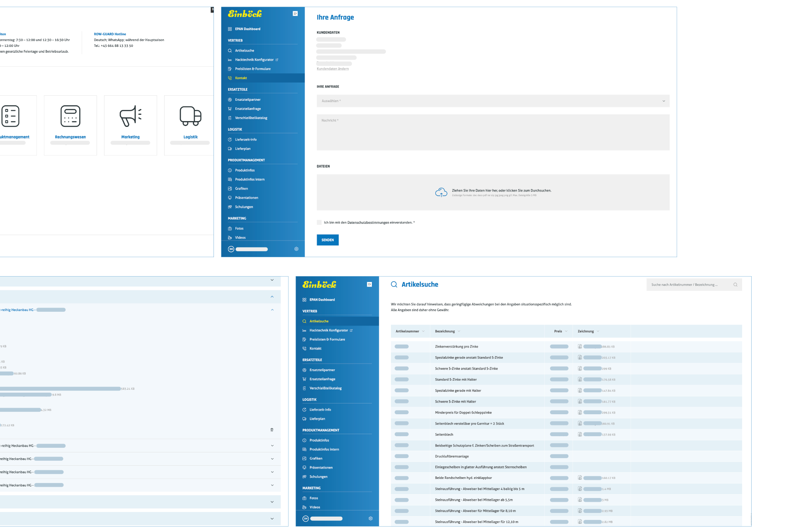Click the SENDEN button
Image resolution: width=796 pixels, height=532 pixels.
[328, 240]
